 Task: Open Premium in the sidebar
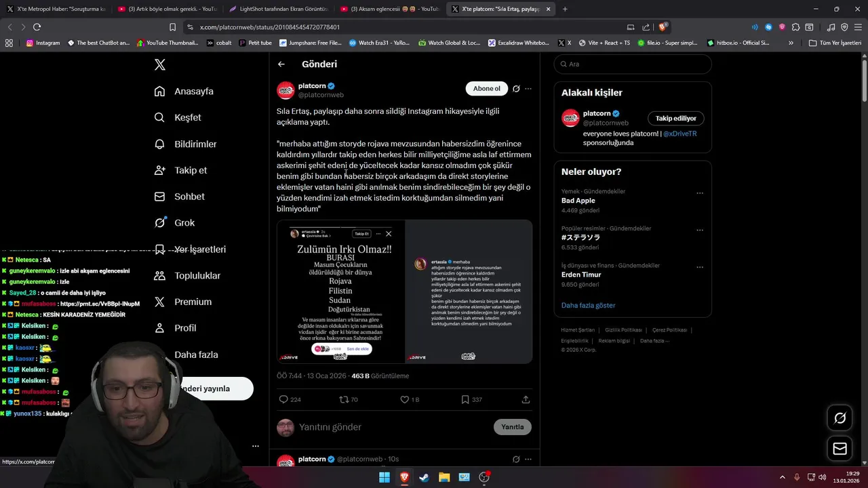tap(182, 302)
